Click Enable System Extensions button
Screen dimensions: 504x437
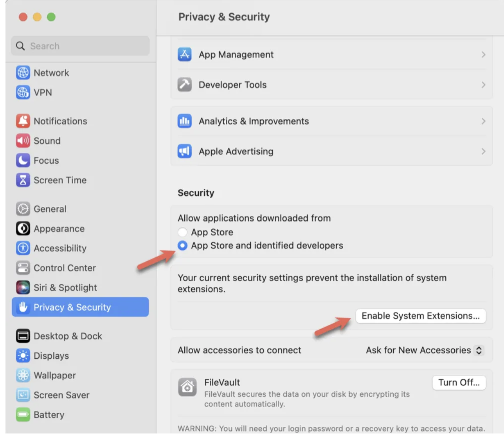(x=420, y=316)
